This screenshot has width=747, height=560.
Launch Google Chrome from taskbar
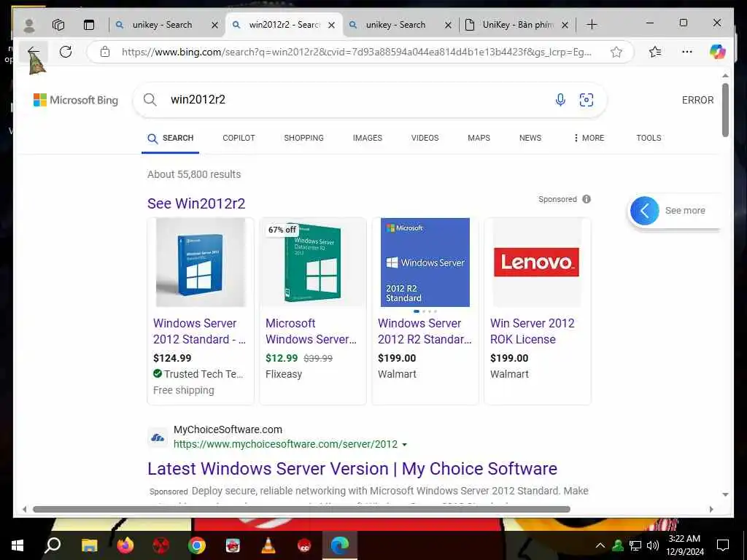click(x=197, y=545)
